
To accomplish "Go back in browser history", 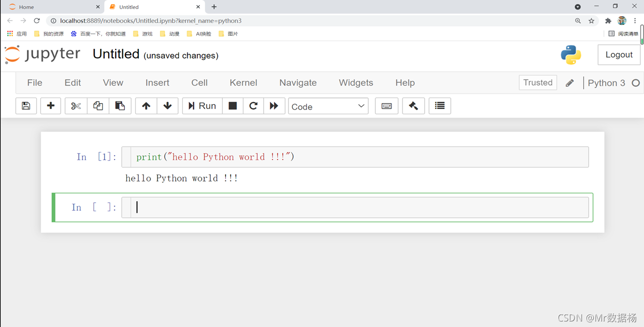I will (x=10, y=21).
